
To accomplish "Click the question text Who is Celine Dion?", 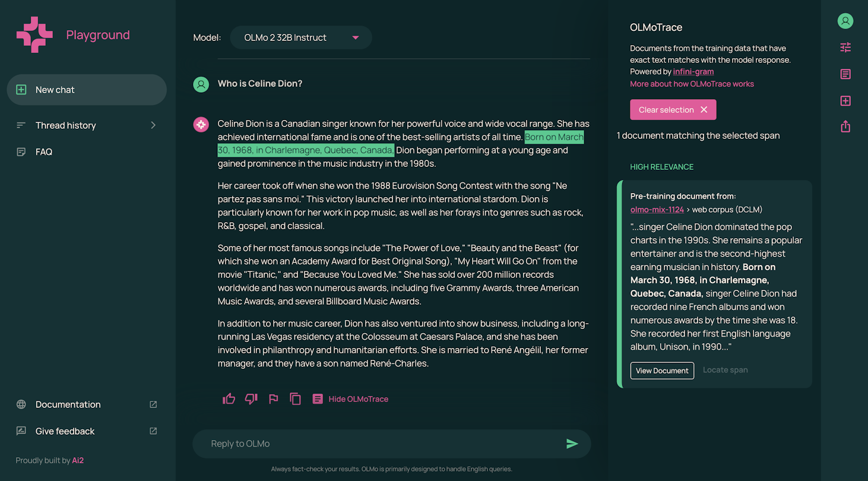I will pyautogui.click(x=260, y=84).
